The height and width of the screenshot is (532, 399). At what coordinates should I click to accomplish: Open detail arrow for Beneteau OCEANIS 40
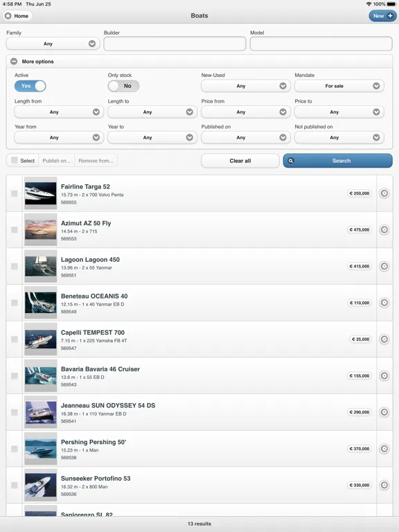tap(384, 303)
